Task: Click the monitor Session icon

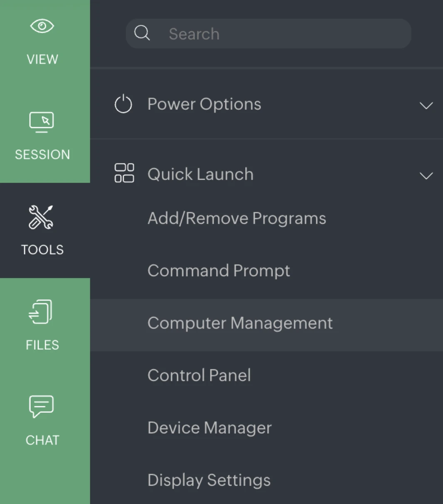Action: 42,122
